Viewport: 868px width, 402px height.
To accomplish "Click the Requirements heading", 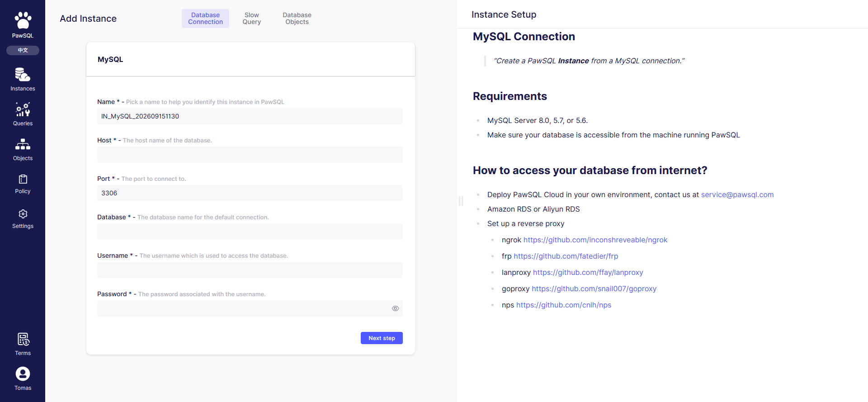I will 510,96.
